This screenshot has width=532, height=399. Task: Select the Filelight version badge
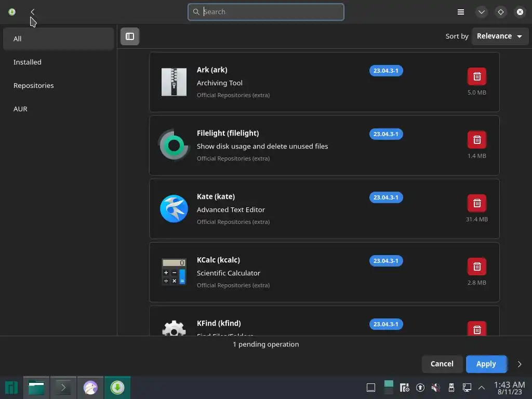[386, 134]
